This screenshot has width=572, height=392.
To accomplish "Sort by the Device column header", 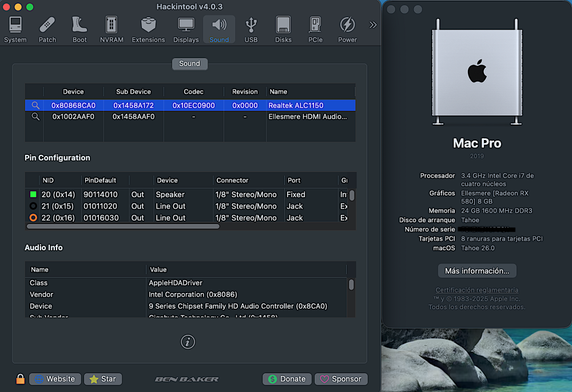I will pyautogui.click(x=73, y=91).
